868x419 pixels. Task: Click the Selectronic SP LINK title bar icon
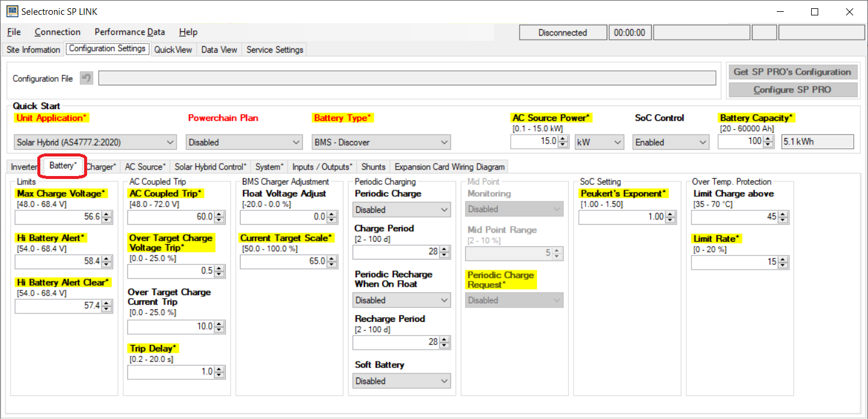pos(12,12)
